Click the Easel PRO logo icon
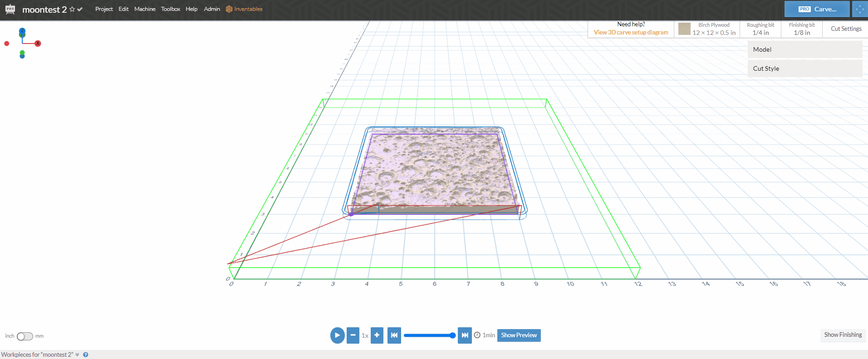The image size is (868, 359). 10,9
